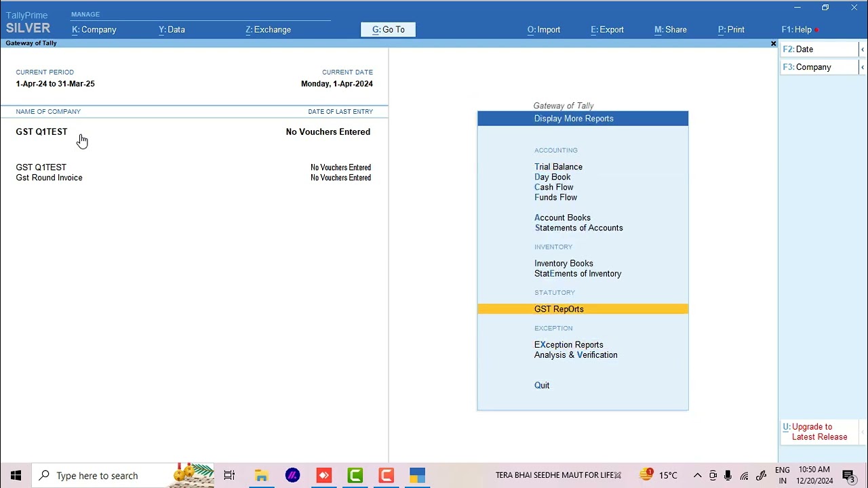The height and width of the screenshot is (488, 868).
Task: Select Gst Round Invoice company row
Action: pos(49,178)
